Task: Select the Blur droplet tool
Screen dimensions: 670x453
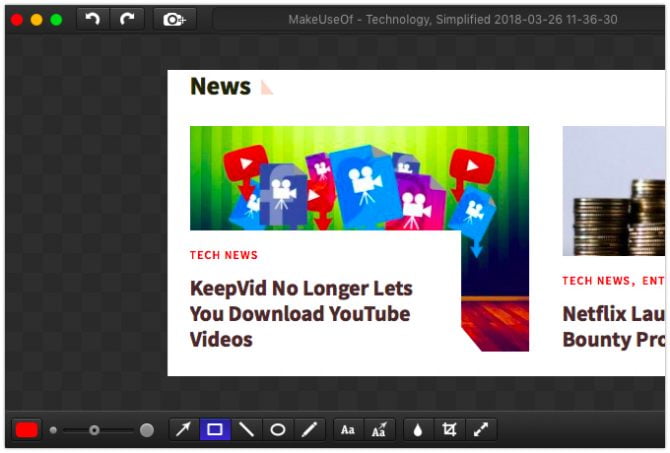Action: click(418, 429)
